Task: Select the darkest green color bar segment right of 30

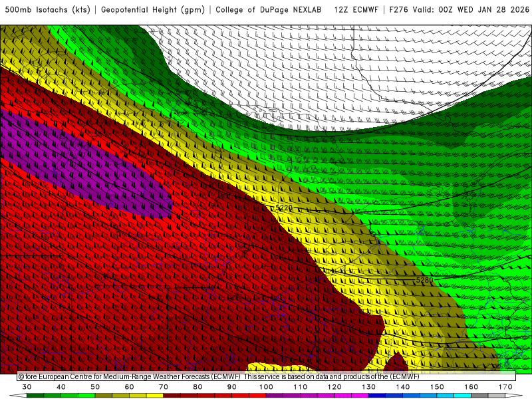Action: coord(35,396)
